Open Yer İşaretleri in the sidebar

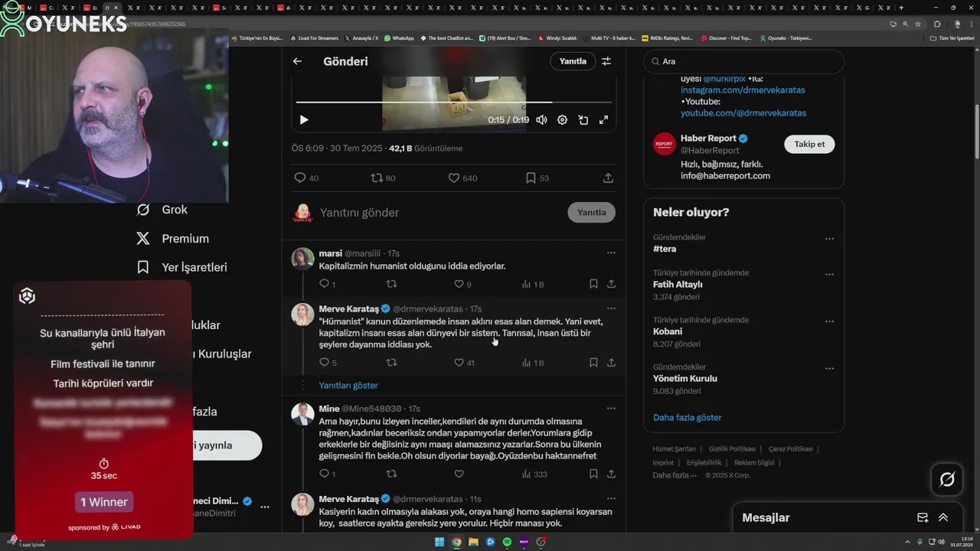tap(181, 267)
